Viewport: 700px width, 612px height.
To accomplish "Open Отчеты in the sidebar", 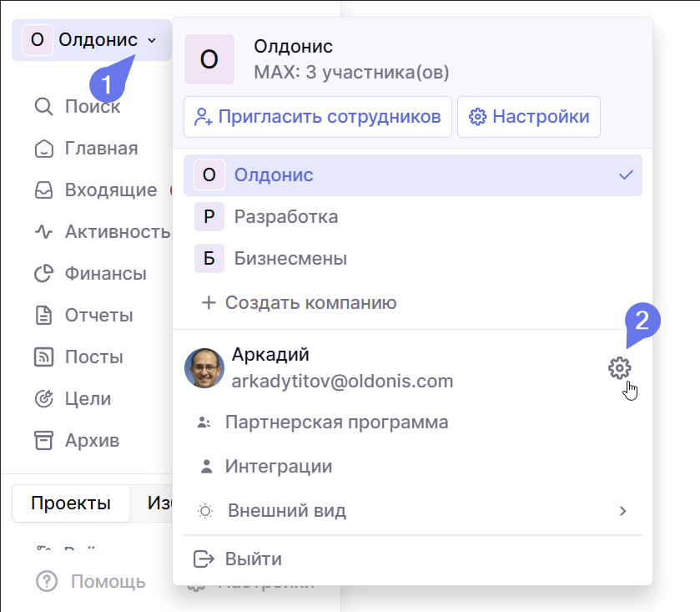I will pos(83,316).
